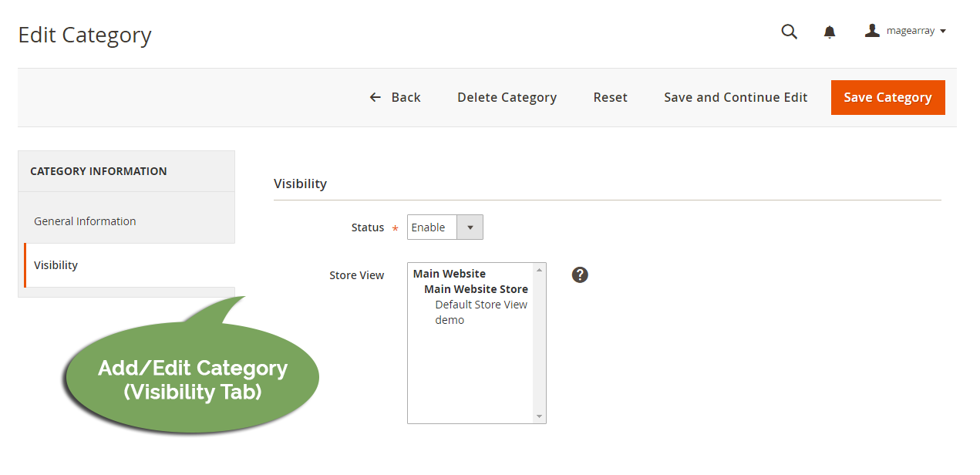This screenshot has height=475, width=980.
Task: Click the magearray user avatar icon
Action: pyautogui.click(x=872, y=30)
